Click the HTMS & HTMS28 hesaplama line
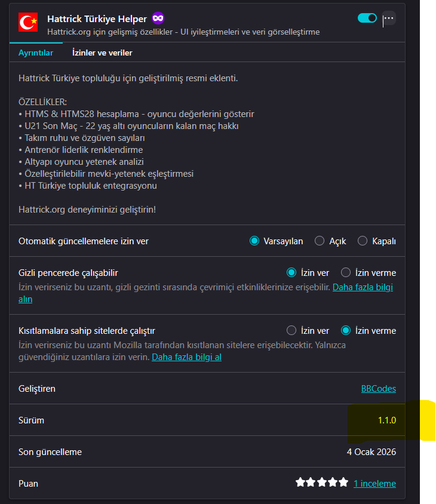436x504 pixels. click(136, 114)
